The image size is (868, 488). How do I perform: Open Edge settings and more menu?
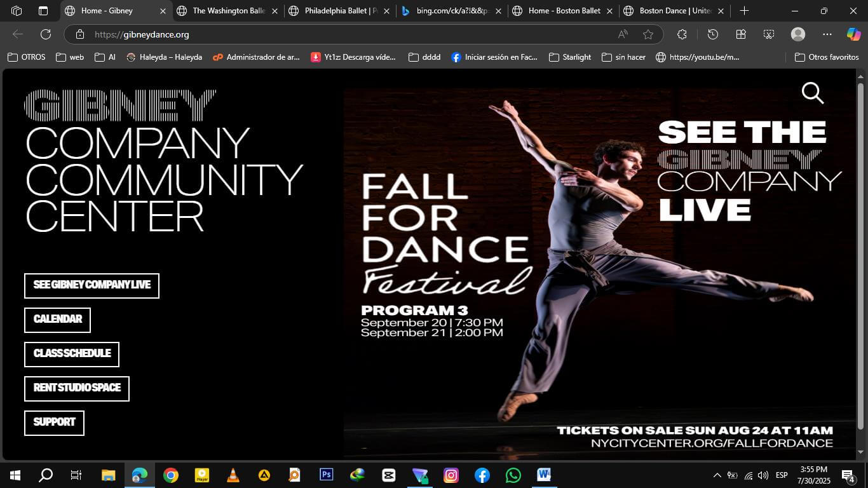tap(827, 34)
